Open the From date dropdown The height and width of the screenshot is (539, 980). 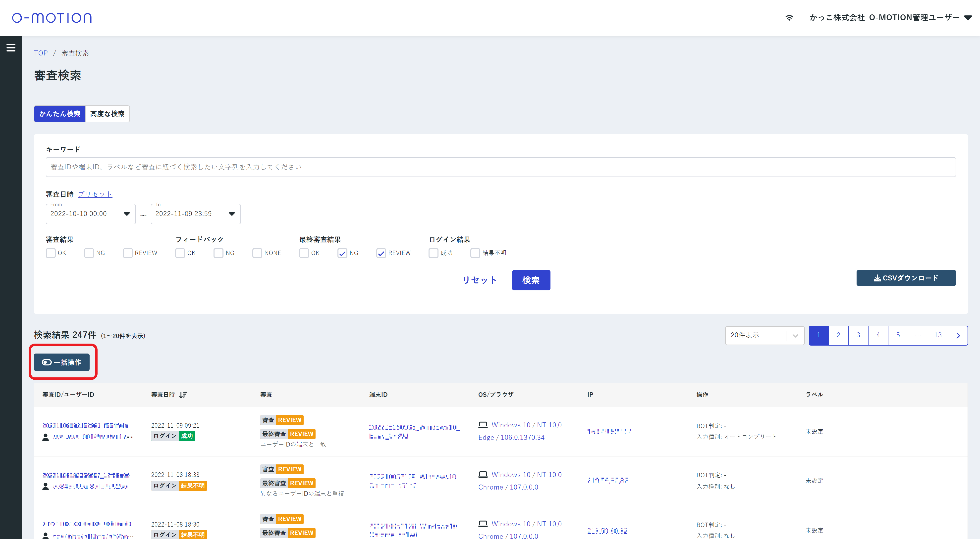click(127, 214)
